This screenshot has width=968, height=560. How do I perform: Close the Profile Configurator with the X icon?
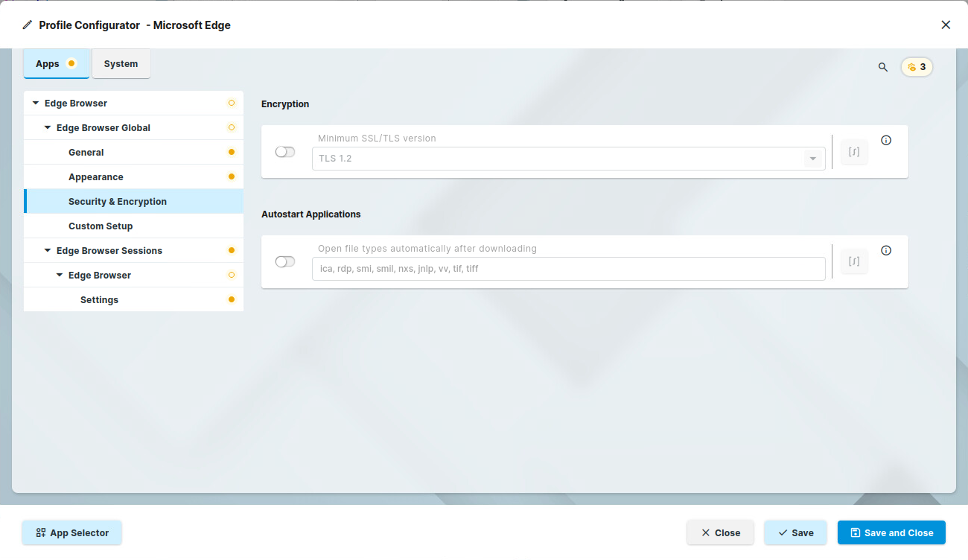946,25
